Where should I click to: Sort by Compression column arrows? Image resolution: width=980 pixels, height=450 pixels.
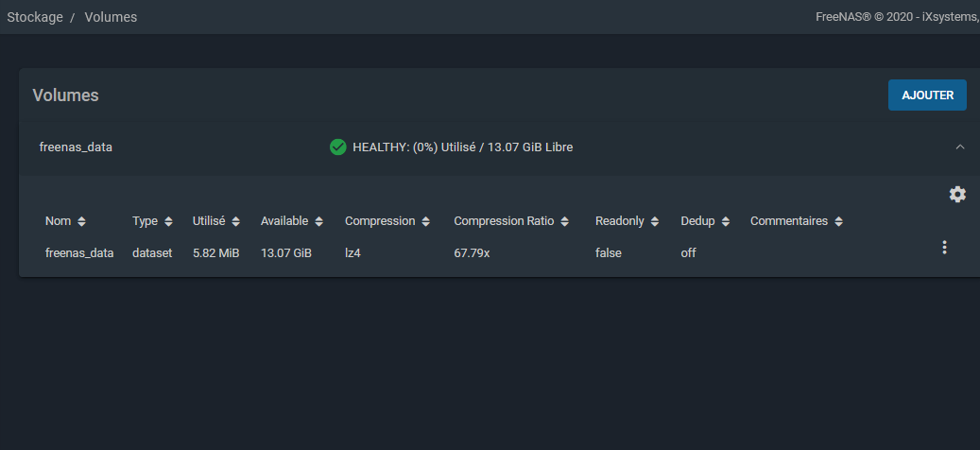coord(426,222)
